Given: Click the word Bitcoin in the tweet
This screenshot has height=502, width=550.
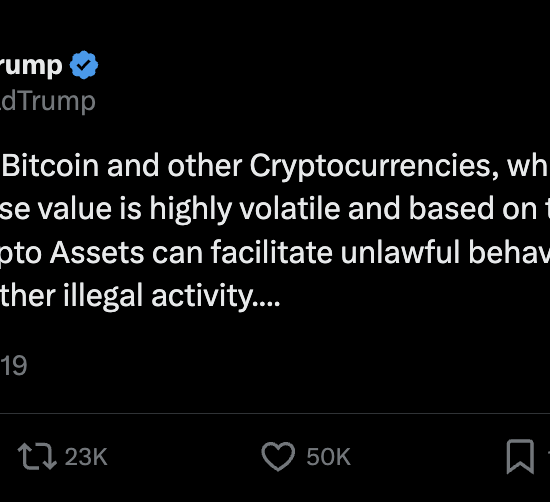Looking at the screenshot, I should point(51,166).
